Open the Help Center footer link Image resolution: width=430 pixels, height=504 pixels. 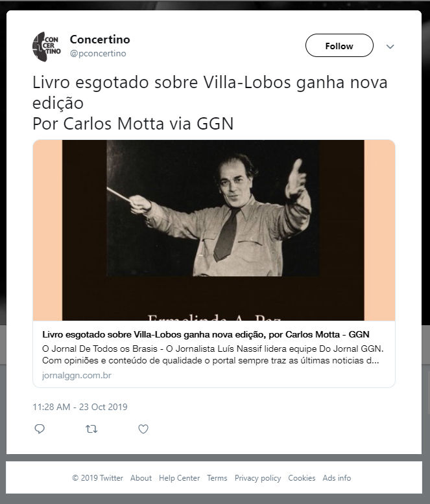(179, 478)
